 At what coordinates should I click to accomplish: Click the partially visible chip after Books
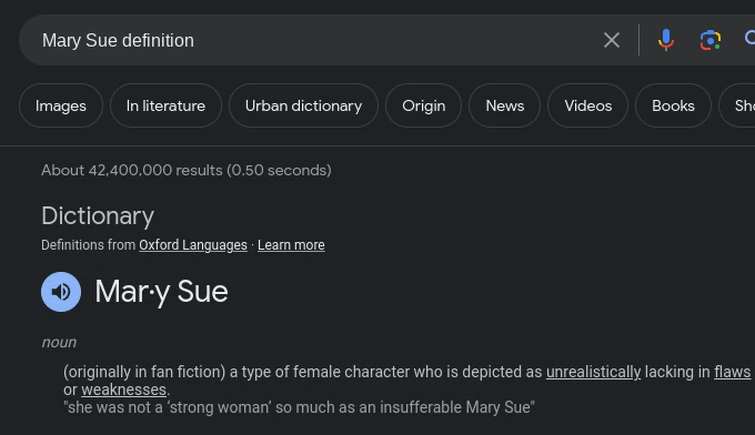741,106
